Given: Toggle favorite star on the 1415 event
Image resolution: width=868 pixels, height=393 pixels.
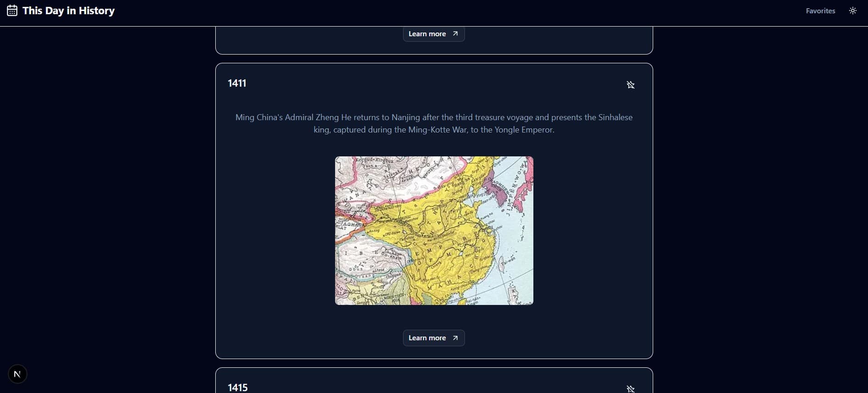Looking at the screenshot, I should point(630,389).
